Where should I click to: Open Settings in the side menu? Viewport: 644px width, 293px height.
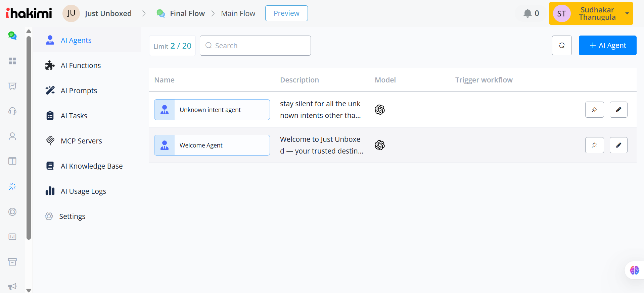pyautogui.click(x=87, y=216)
